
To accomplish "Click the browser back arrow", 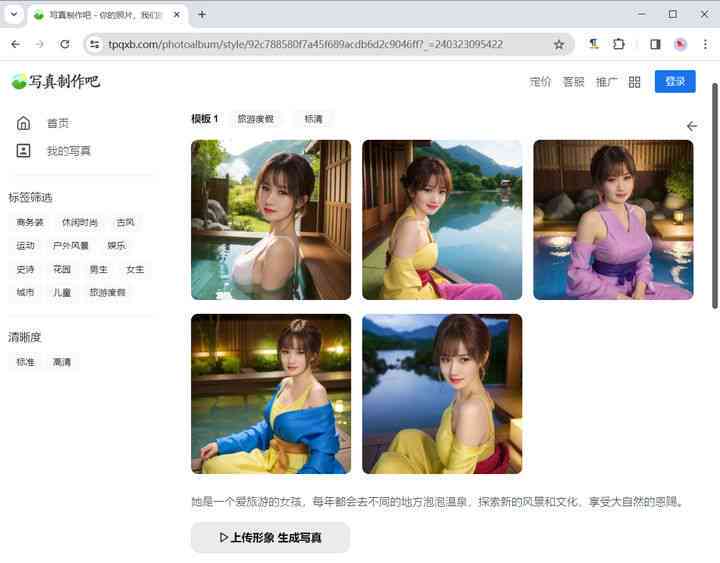I will tap(16, 44).
